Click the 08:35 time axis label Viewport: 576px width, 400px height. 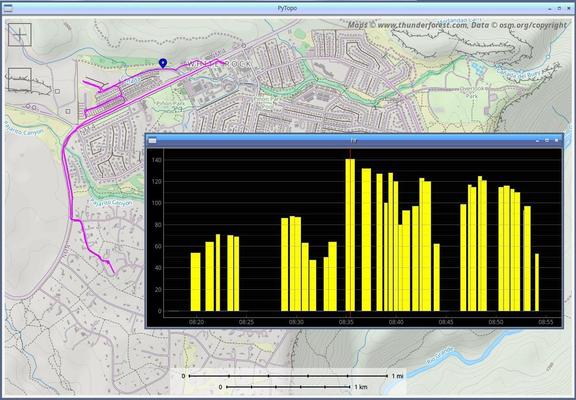pos(346,322)
